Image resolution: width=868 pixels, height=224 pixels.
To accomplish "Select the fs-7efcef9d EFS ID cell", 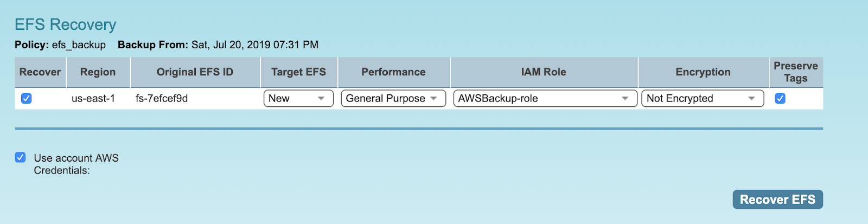I will [x=162, y=98].
